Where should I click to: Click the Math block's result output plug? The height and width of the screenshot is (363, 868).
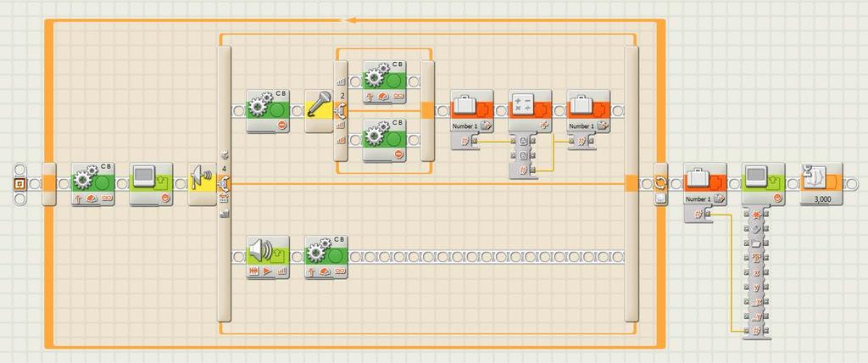point(532,170)
